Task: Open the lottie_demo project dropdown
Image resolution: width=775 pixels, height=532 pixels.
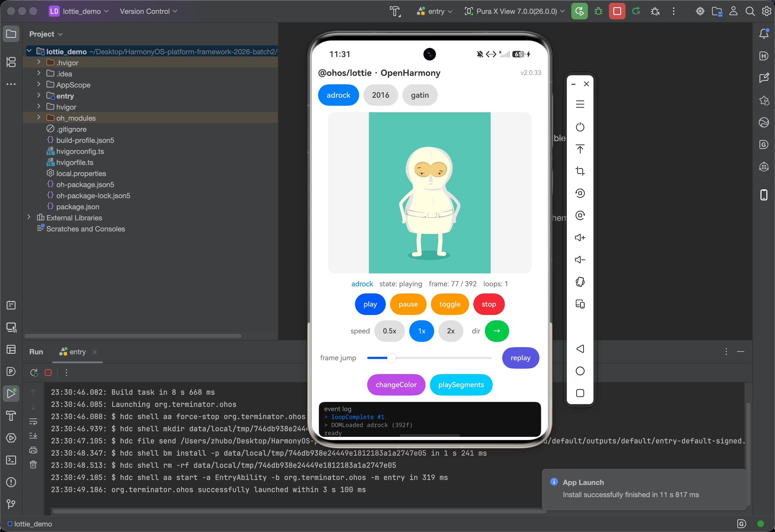Action: 79,11
